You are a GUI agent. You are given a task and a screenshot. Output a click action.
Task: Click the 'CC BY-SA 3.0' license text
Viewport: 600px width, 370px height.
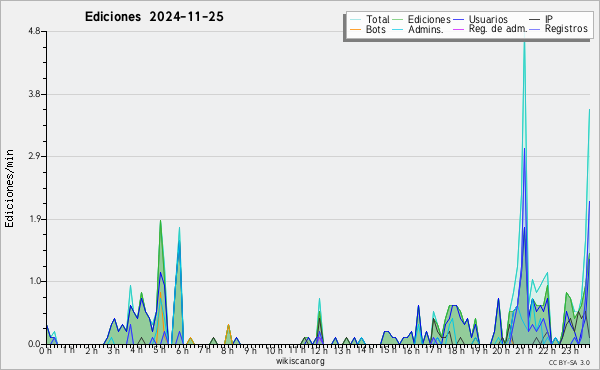point(569,362)
